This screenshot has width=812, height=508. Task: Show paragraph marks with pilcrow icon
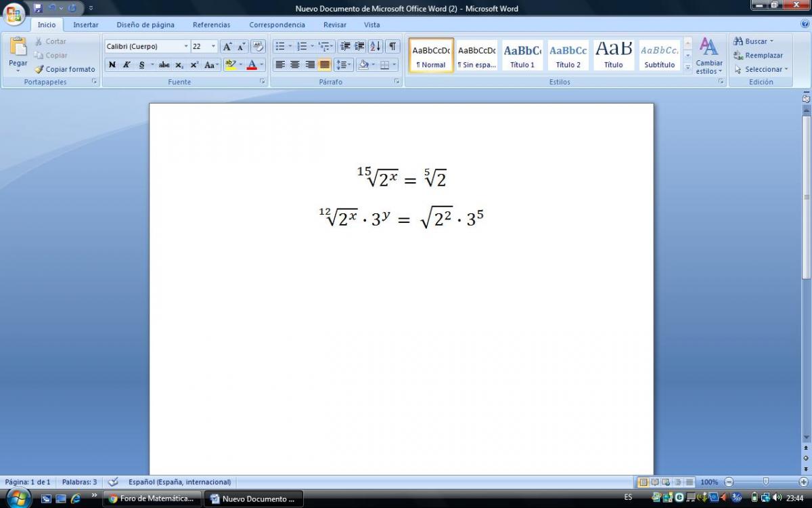click(x=392, y=46)
